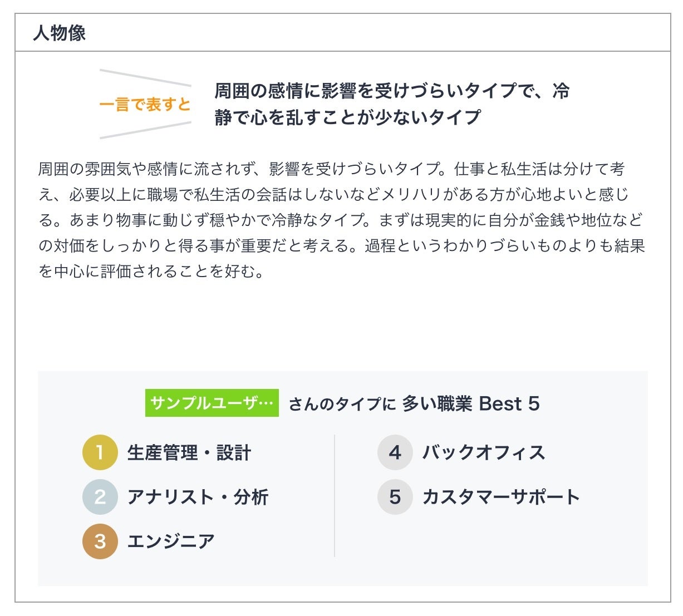Click the bold one-line personality summary headline
The width and height of the screenshot is (683, 616).
[392, 104]
